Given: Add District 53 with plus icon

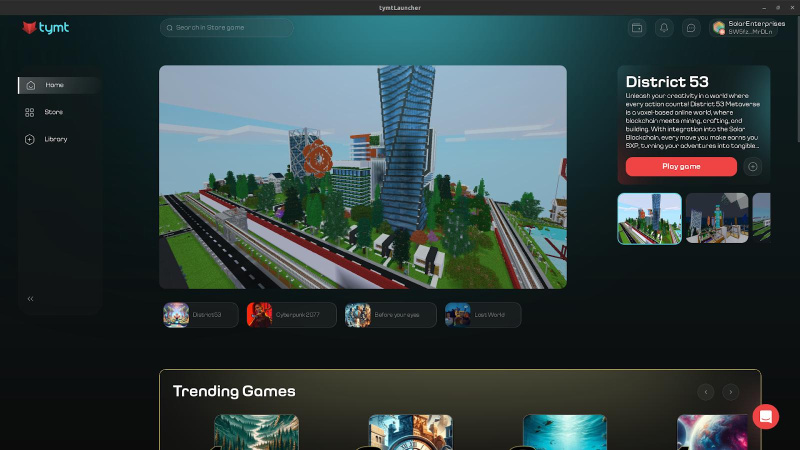Looking at the screenshot, I should pyautogui.click(x=753, y=167).
